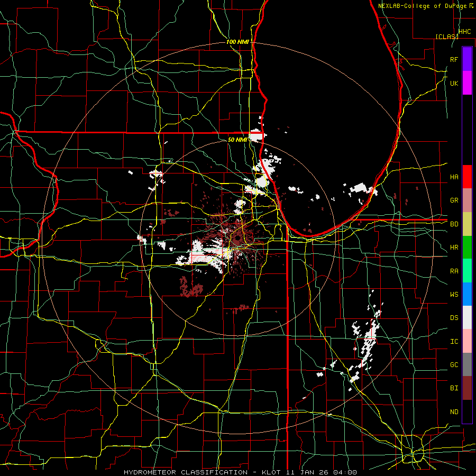Click the KLOT station identifier
The width and height of the screenshot is (476, 476).
271,472
